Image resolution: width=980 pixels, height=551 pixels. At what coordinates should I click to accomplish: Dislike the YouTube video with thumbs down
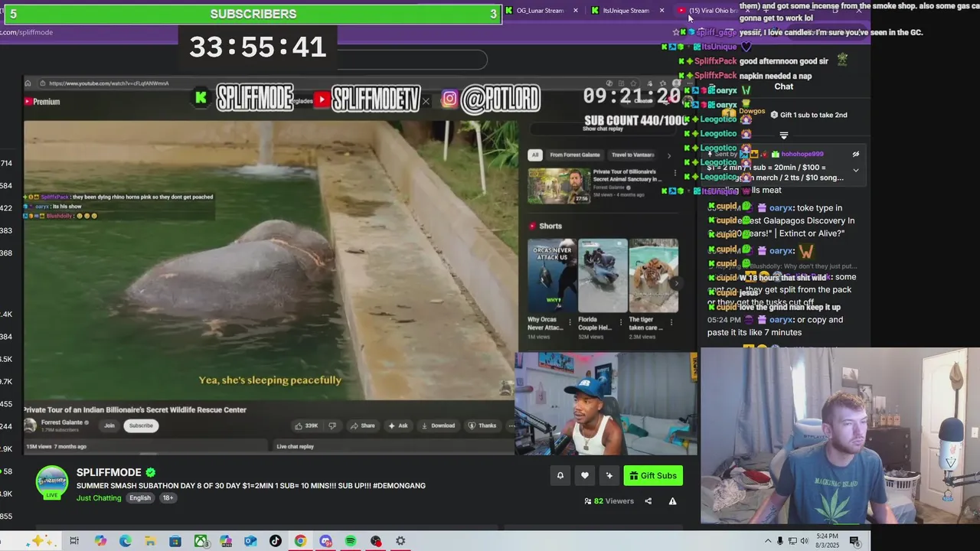[332, 425]
